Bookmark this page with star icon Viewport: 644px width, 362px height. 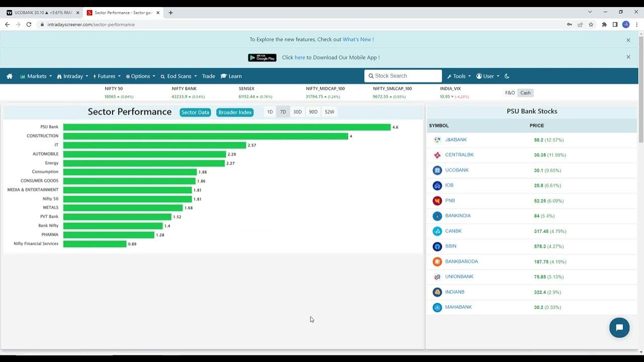click(591, 24)
